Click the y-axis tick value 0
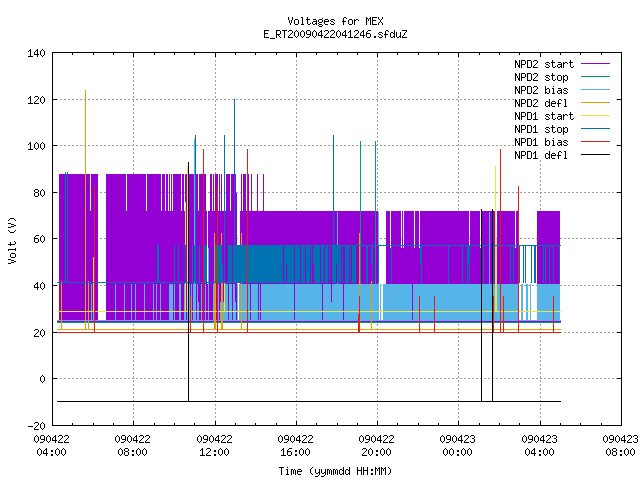 pyautogui.click(x=42, y=379)
